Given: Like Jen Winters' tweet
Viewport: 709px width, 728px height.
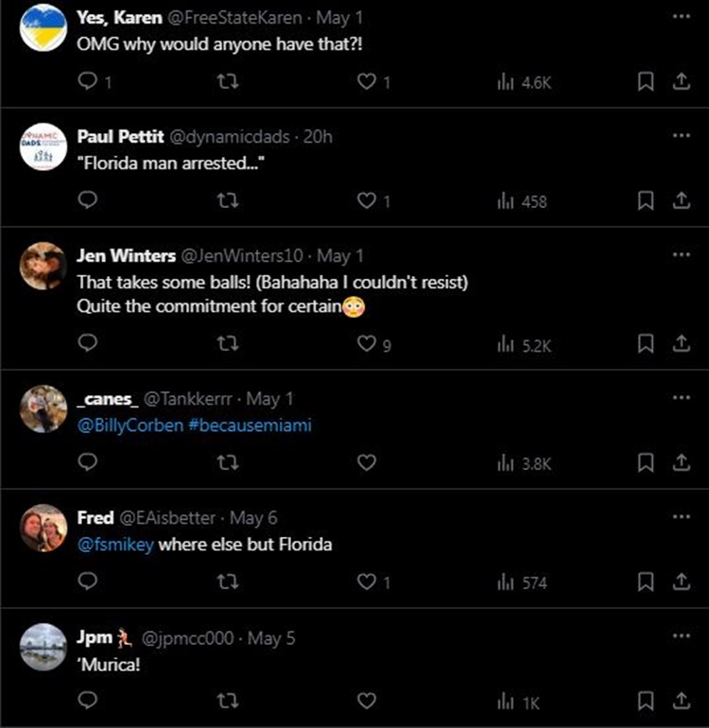Looking at the screenshot, I should click(366, 345).
